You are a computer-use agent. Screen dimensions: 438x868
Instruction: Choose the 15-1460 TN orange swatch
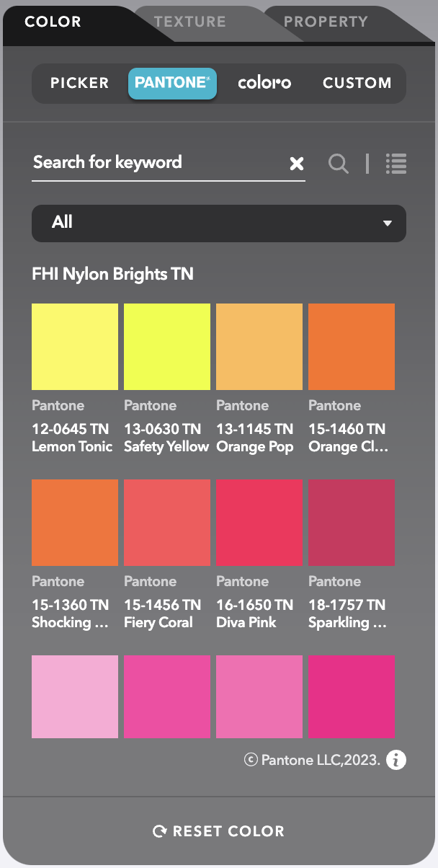[x=352, y=347]
